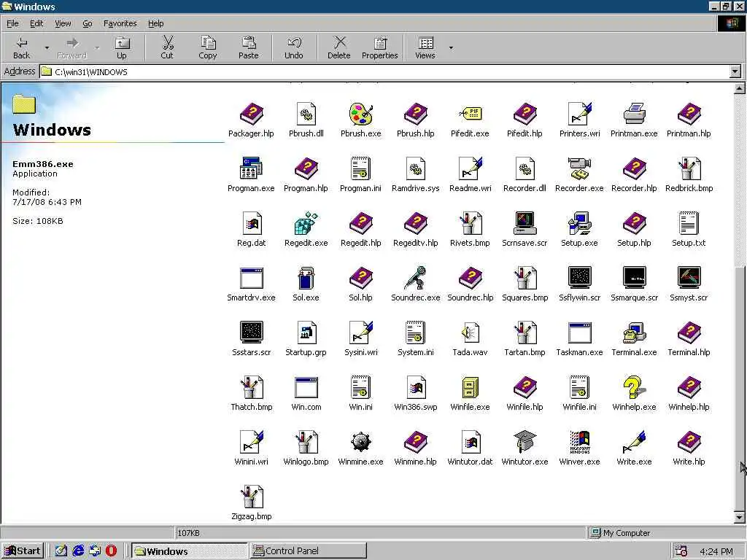Viewport: 747px width, 560px height.
Task: Select the Write.exe pen icon
Action: click(x=634, y=442)
